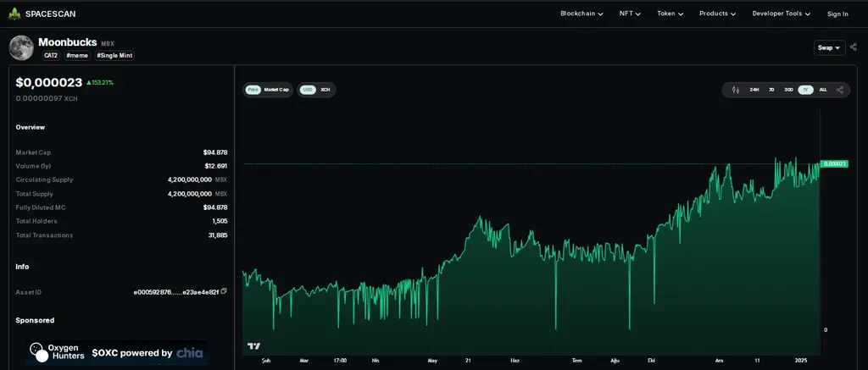Click the Moonbucks title text
The height and width of the screenshot is (370, 868).
pyautogui.click(x=68, y=42)
